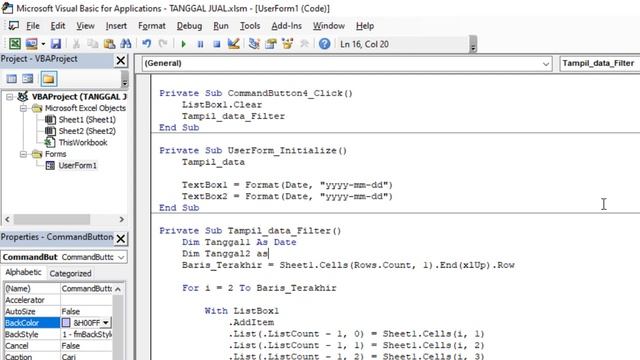Click the View Microsoft Excel toolbar icon

pos(15,44)
